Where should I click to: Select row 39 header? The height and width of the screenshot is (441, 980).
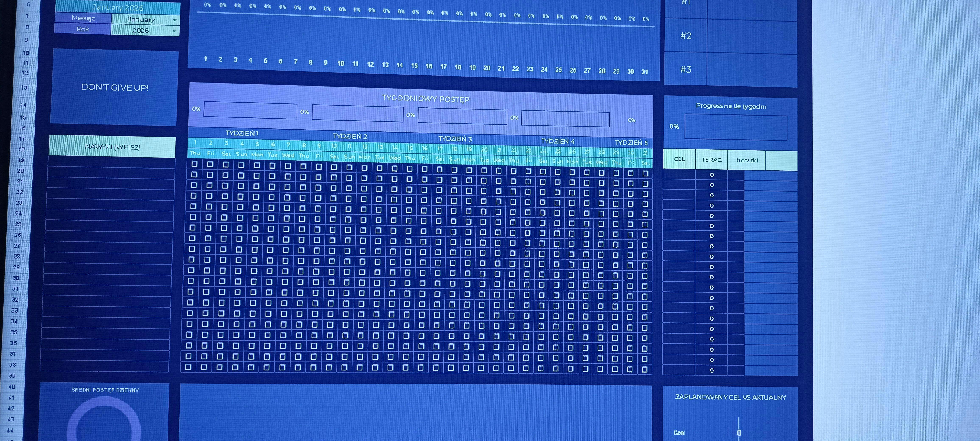(13, 375)
